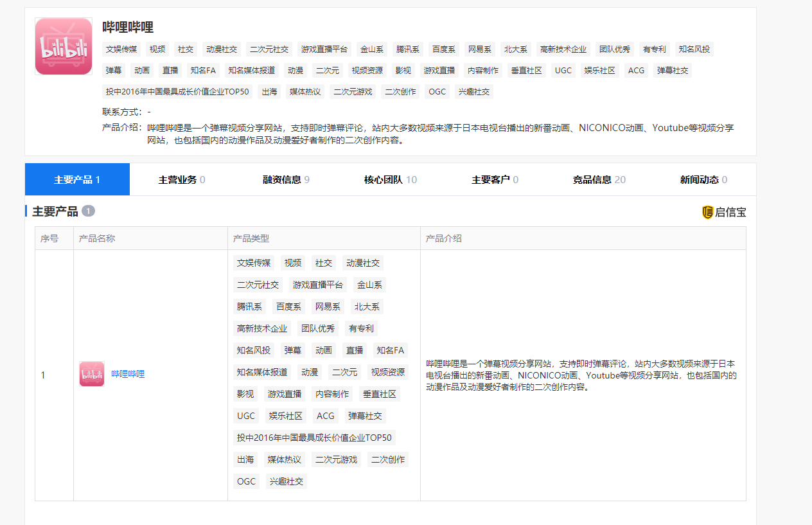Viewport: 812px width, 525px height.
Task: Switch to the 主营业务 tab
Action: (x=182, y=180)
